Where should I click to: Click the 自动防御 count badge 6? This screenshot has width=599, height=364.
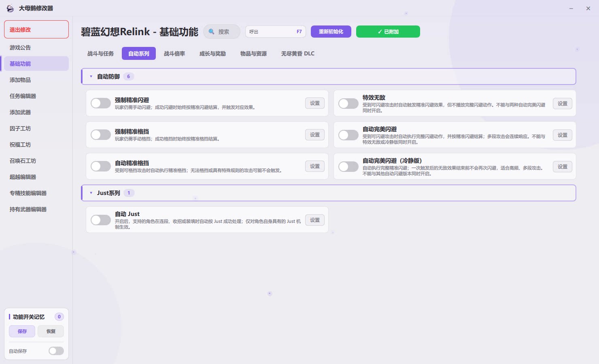point(129,76)
